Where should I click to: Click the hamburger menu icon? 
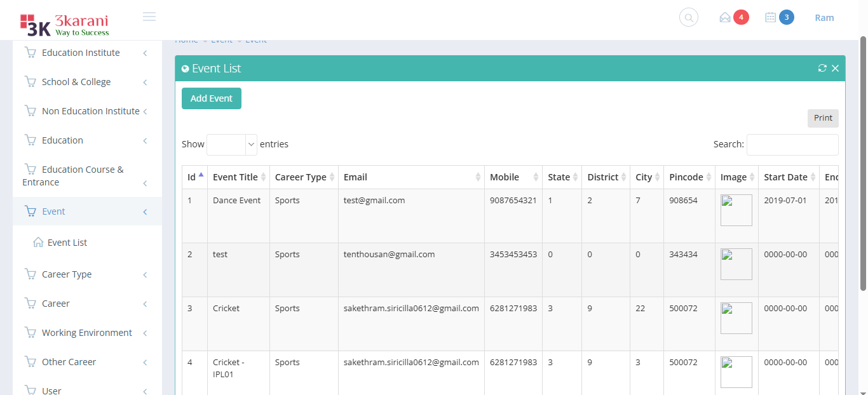coord(149,17)
